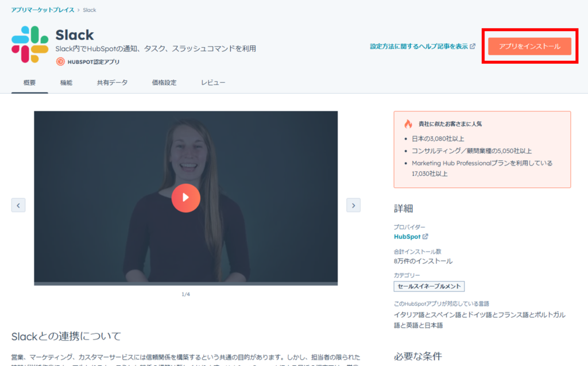Click the 1/4 slide counter
Image resolution: width=588 pixels, height=366 pixels.
(x=185, y=294)
